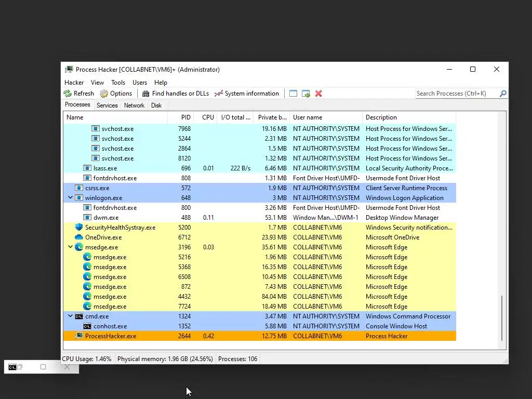The height and width of the screenshot is (399, 532).
Task: Click Desktop Window Manager description cell
Action: coord(402,218)
